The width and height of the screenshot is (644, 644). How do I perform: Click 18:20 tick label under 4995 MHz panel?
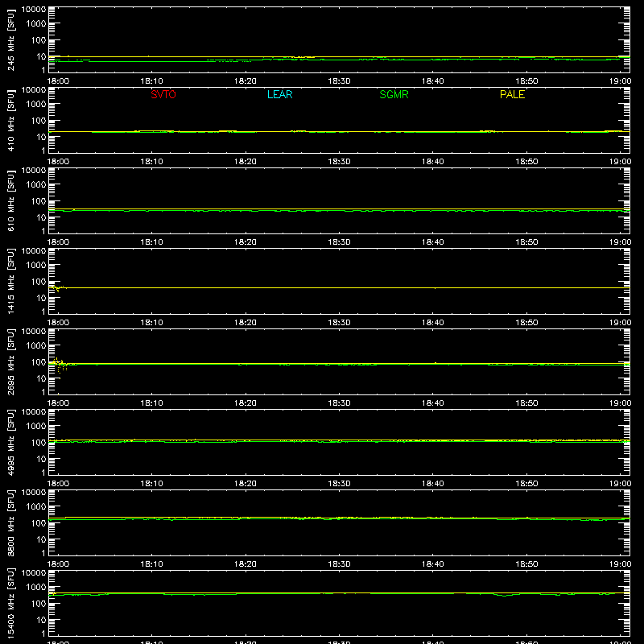pyautogui.click(x=246, y=484)
